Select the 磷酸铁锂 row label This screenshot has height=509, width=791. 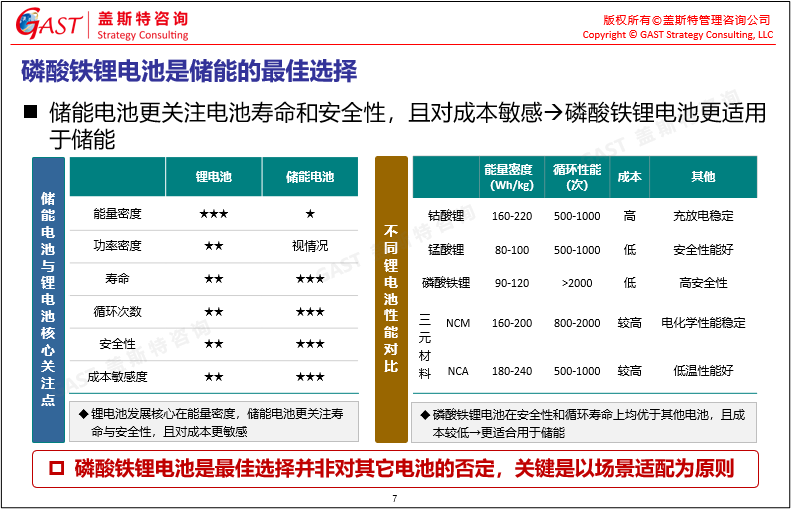446,283
